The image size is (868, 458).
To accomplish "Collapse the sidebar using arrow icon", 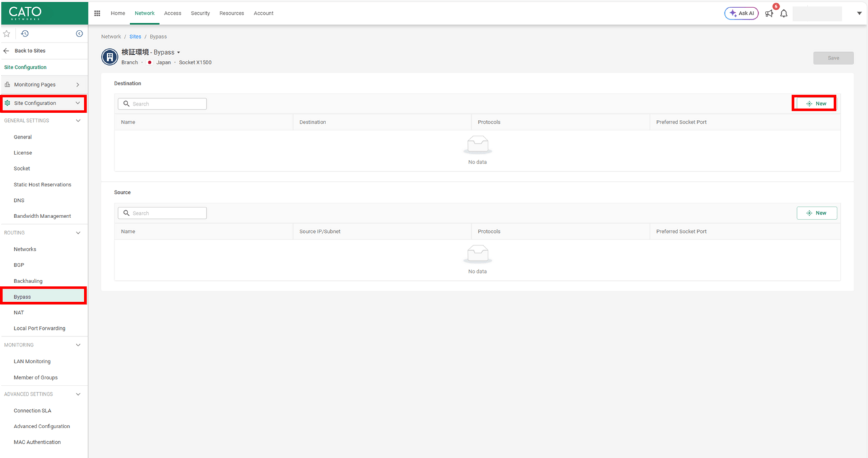I will 79,34.
